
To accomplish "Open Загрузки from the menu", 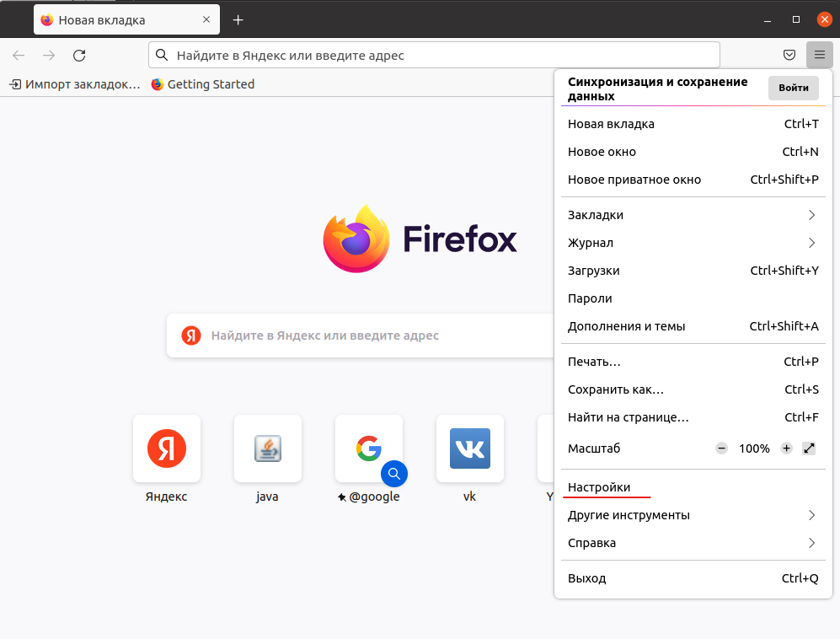I will 693,271.
